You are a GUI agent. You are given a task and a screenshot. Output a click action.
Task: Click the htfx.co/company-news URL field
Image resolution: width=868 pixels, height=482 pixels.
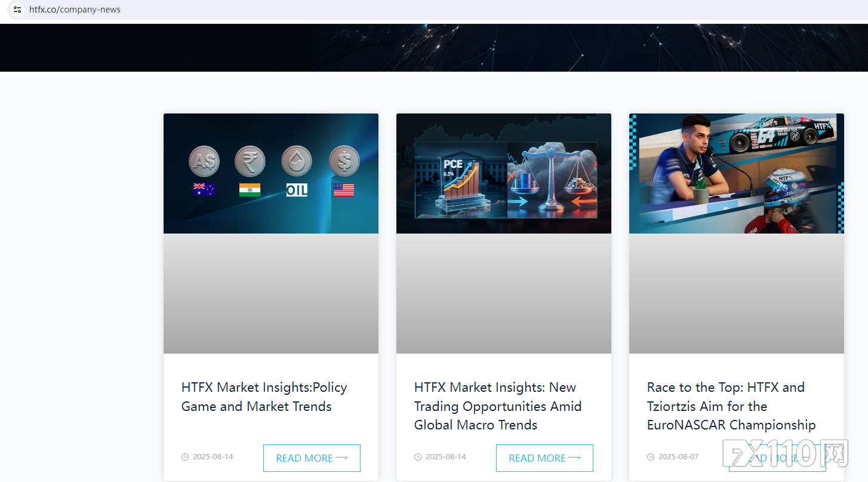click(75, 10)
